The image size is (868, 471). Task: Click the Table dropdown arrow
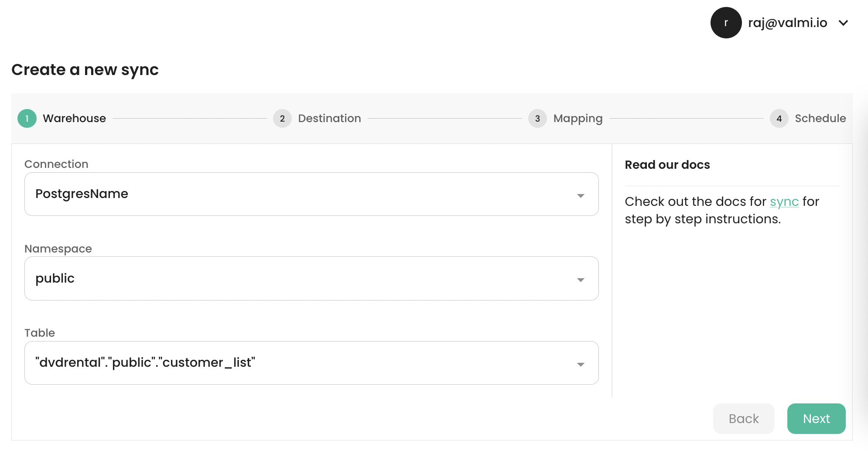[x=581, y=365]
